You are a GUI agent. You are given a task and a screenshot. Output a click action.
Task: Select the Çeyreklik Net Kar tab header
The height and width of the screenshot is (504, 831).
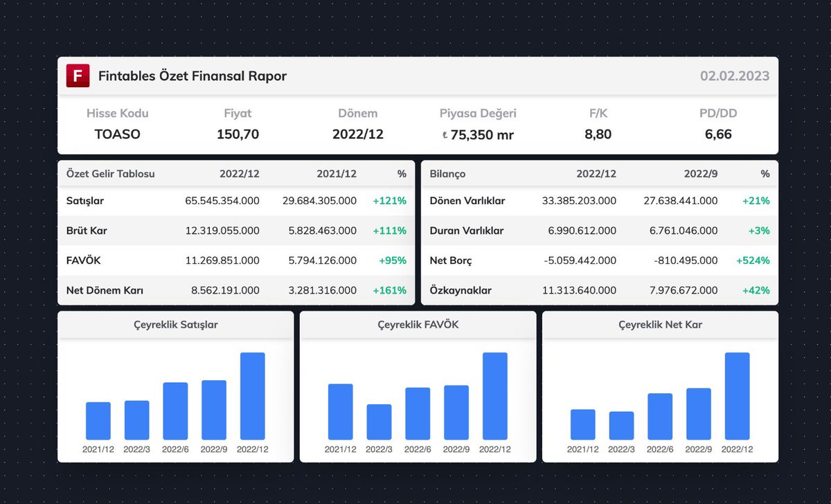pos(659,324)
